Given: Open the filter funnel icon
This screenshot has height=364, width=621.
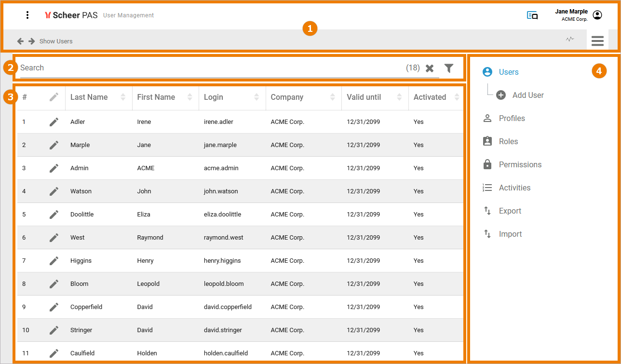Looking at the screenshot, I should click(449, 68).
